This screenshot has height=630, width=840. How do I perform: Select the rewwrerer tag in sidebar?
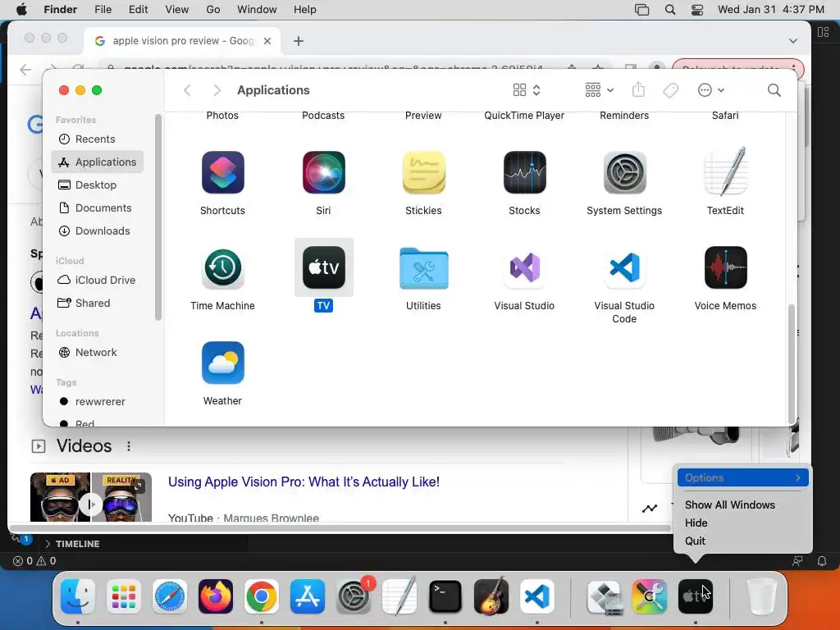[97, 402]
